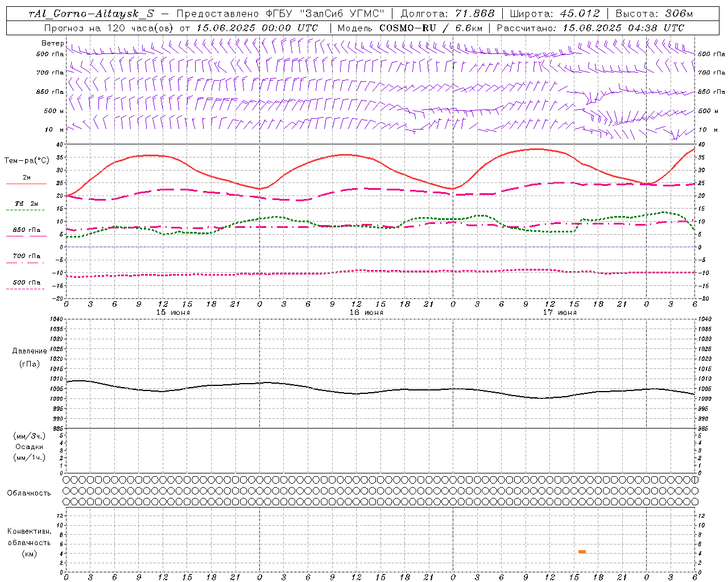Select the (км) units label

30,554
